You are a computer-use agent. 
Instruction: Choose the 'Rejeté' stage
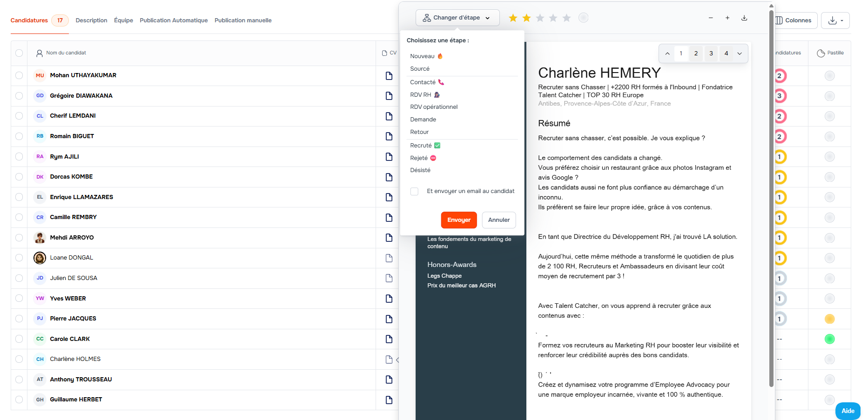tap(423, 158)
